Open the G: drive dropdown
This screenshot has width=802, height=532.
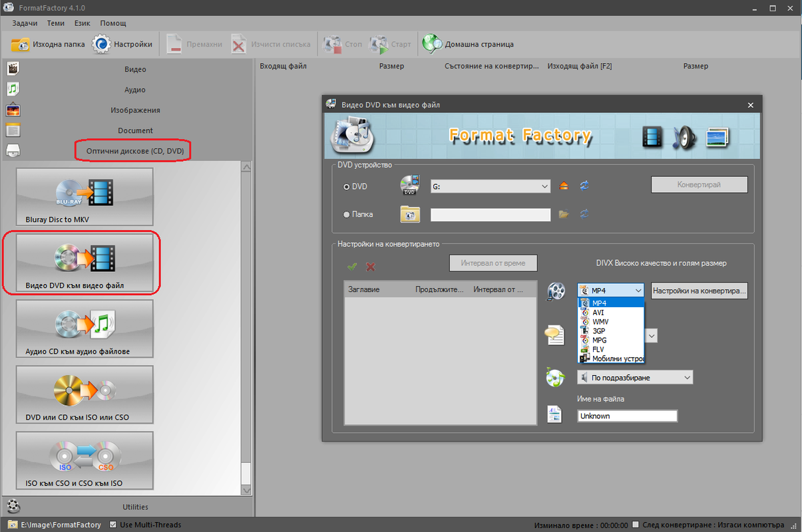tap(491, 187)
